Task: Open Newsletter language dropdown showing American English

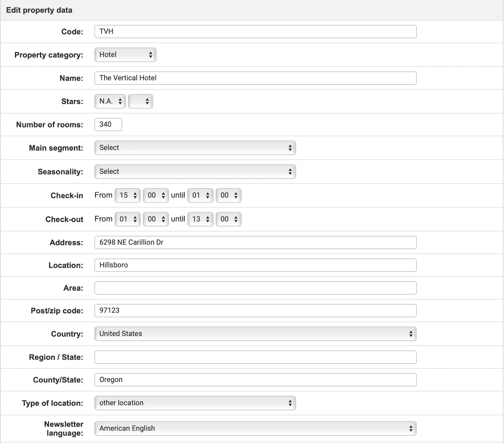Action: point(255,429)
